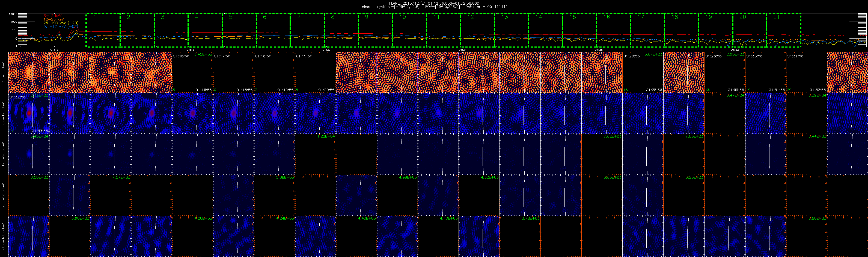The width and height of the screenshot is (868, 257).
Task: Click the '3.0-6.0 keV' row label
Action: (x=3, y=72)
